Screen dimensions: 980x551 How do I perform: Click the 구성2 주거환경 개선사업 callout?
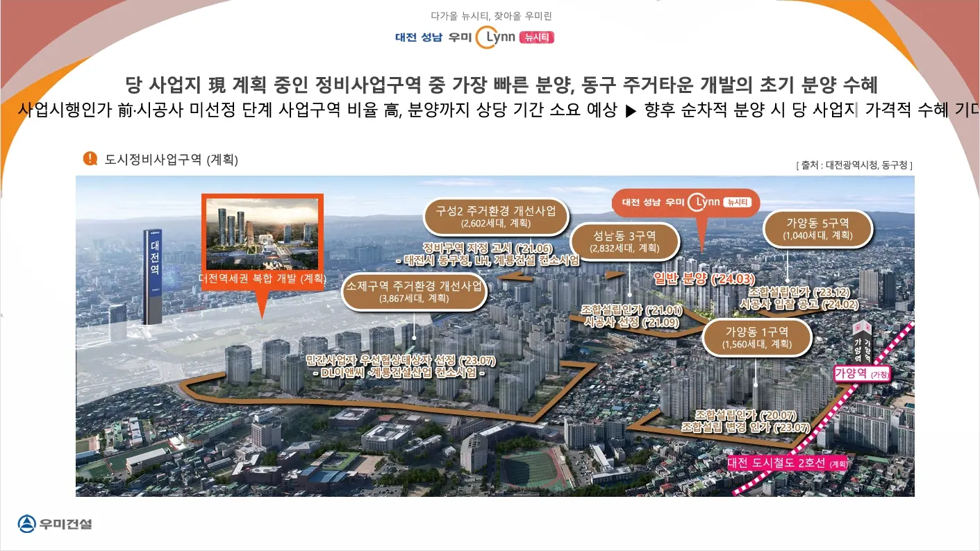(x=496, y=217)
